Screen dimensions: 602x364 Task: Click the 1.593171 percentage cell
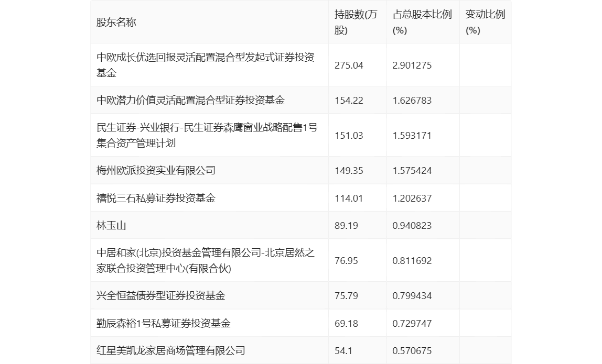412,136
